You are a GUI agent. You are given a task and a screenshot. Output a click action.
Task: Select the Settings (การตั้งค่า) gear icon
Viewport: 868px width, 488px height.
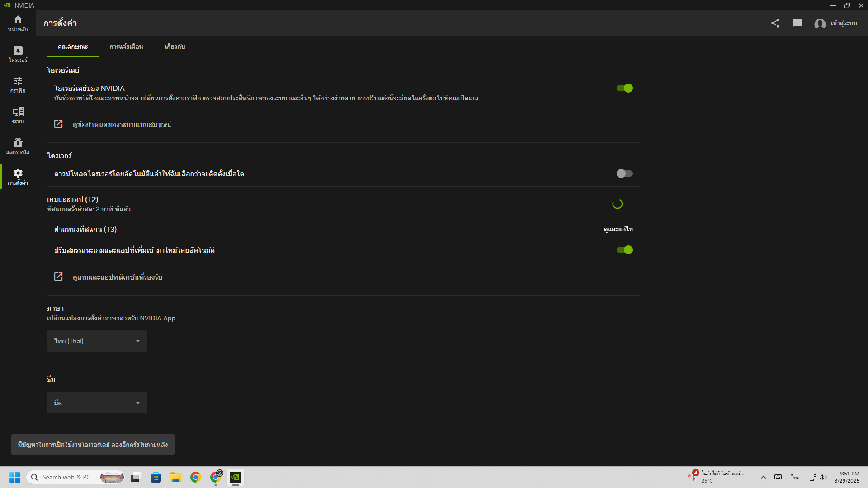click(x=18, y=177)
